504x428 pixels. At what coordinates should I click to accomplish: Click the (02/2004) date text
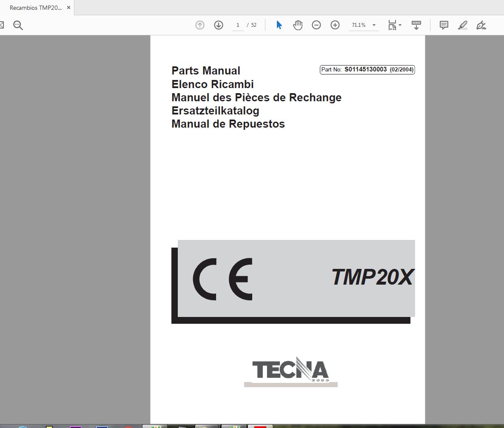tap(401, 69)
